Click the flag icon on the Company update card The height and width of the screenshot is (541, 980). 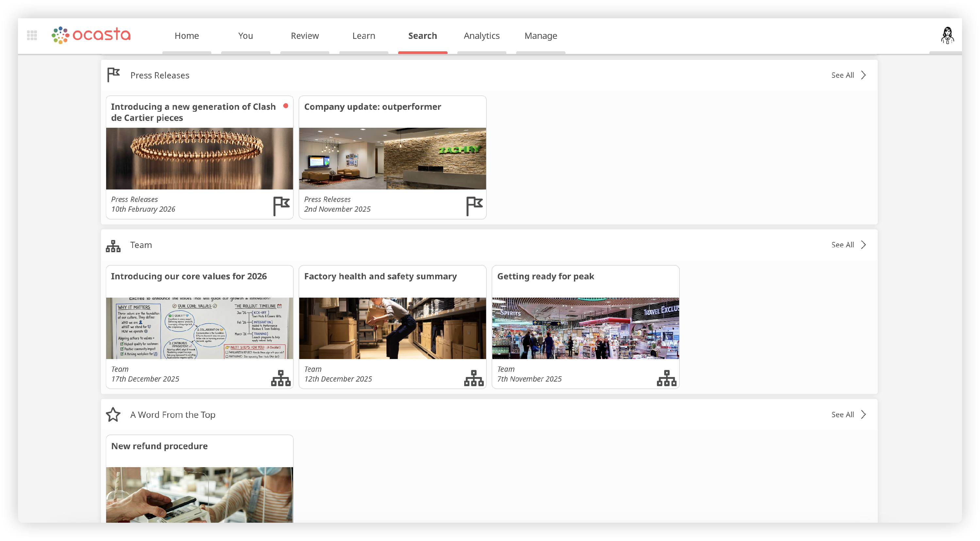pyautogui.click(x=474, y=206)
